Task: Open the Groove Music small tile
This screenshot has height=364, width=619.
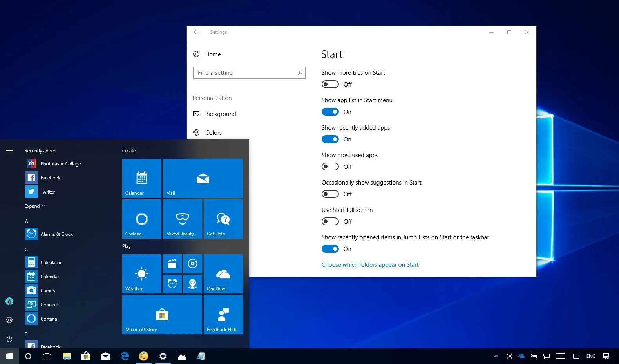Action: point(193,264)
